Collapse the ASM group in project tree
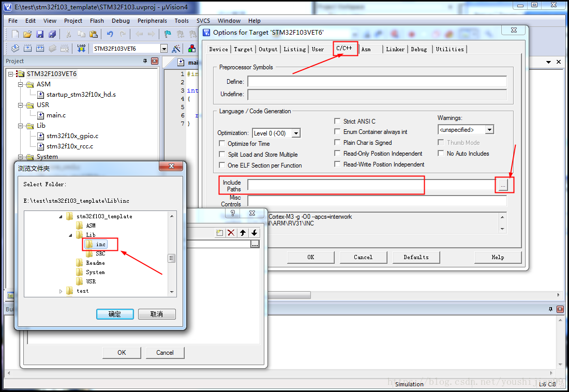Screen dimensions: 569x392 click(x=21, y=85)
